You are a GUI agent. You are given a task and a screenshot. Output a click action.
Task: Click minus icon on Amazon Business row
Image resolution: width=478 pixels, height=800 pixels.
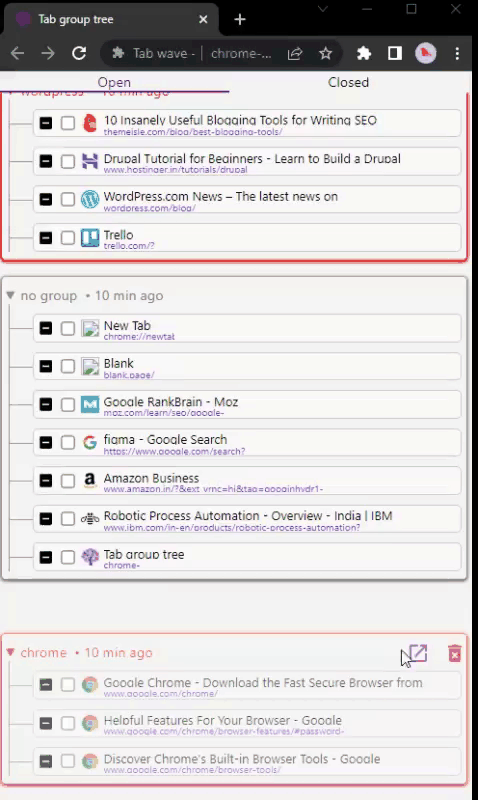(x=46, y=481)
